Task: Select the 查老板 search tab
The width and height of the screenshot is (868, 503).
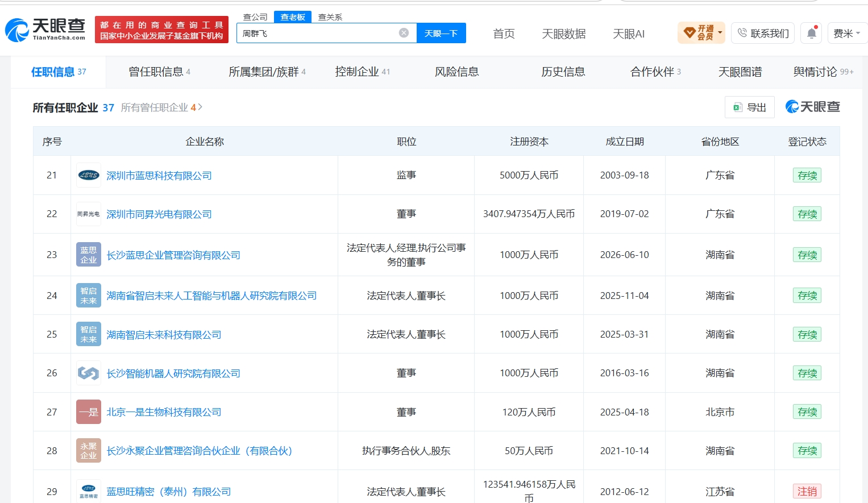Action: point(293,17)
